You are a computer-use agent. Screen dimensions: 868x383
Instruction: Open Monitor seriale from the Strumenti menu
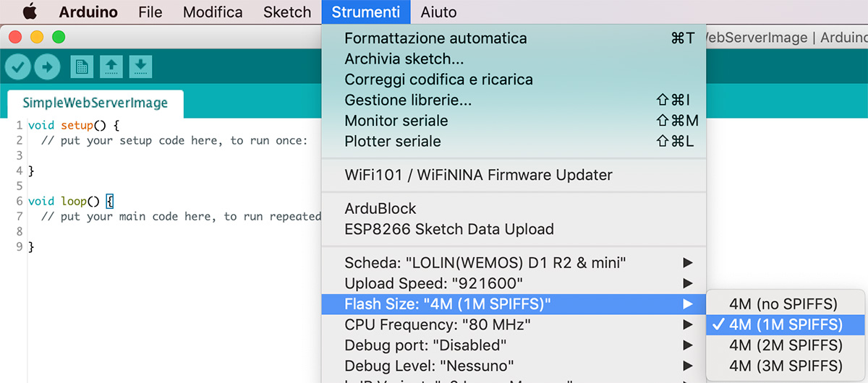396,121
